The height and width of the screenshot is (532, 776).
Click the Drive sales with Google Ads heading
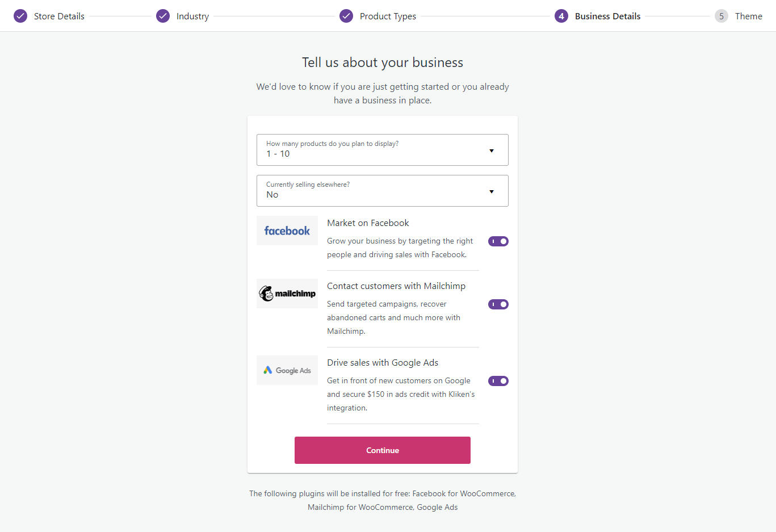pos(383,363)
